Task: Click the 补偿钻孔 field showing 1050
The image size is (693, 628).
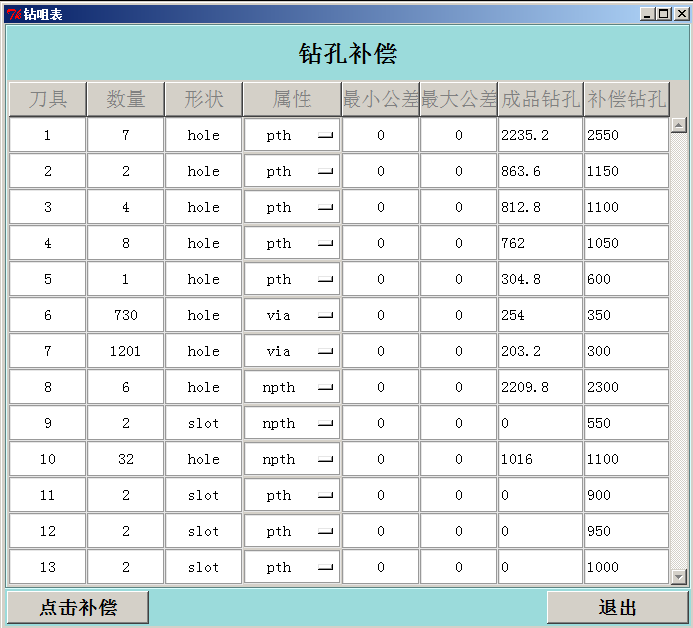Action: point(626,243)
